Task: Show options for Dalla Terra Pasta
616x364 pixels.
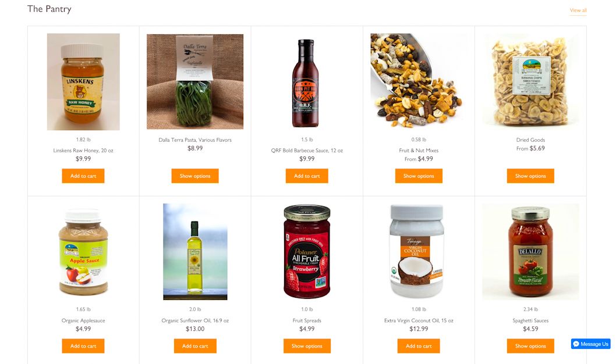Action: pos(195,176)
